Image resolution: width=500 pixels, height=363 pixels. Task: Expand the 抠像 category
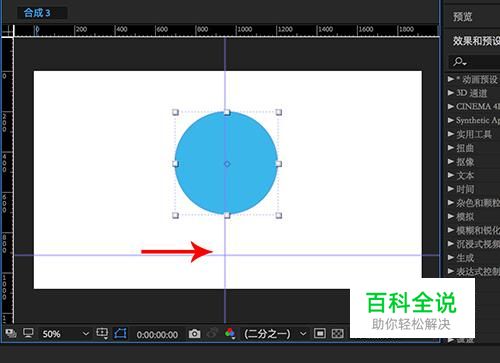[x=451, y=162]
